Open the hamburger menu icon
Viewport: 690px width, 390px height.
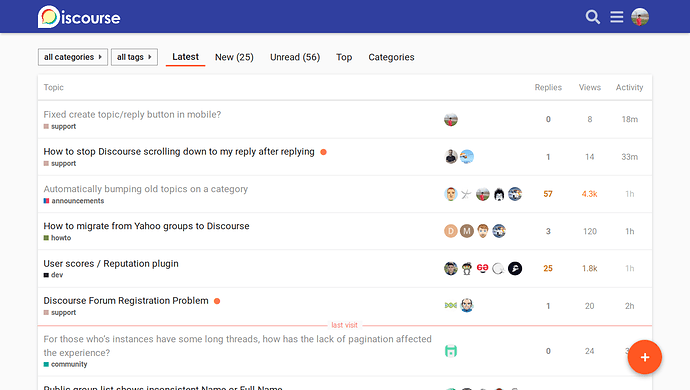coord(617,17)
